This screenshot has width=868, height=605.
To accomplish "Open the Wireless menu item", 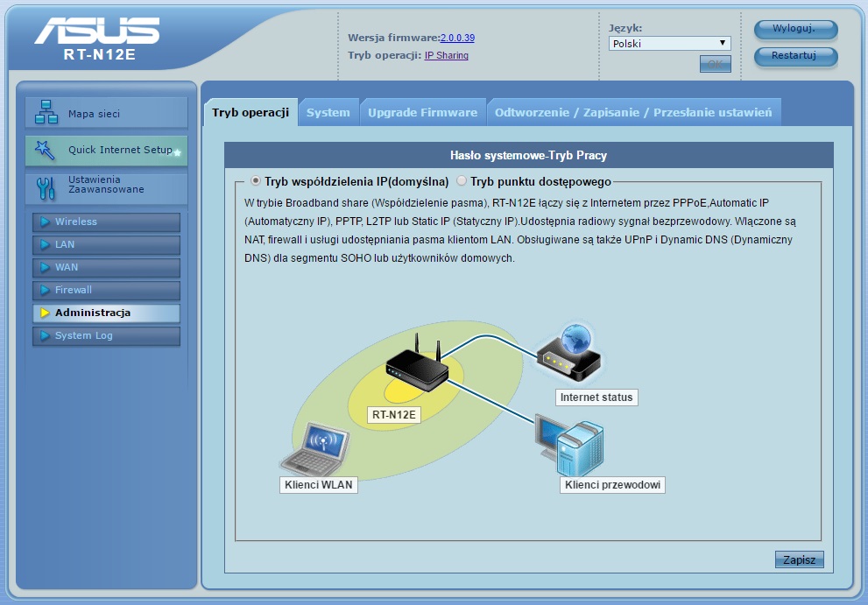I will [106, 222].
